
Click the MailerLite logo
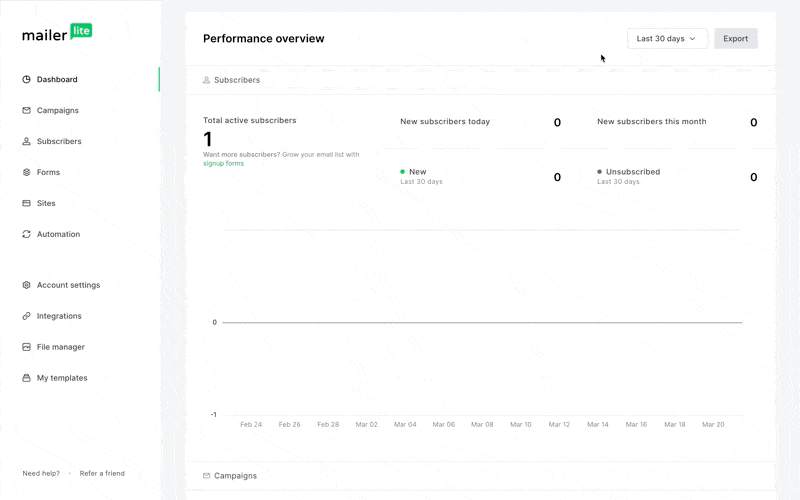click(x=57, y=33)
